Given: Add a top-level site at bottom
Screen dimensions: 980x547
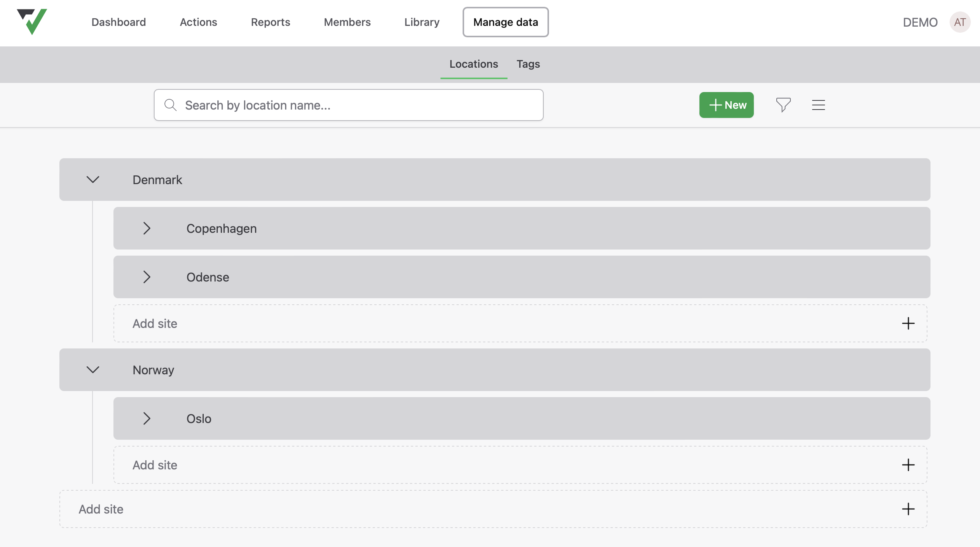Looking at the screenshot, I should pyautogui.click(x=493, y=509).
